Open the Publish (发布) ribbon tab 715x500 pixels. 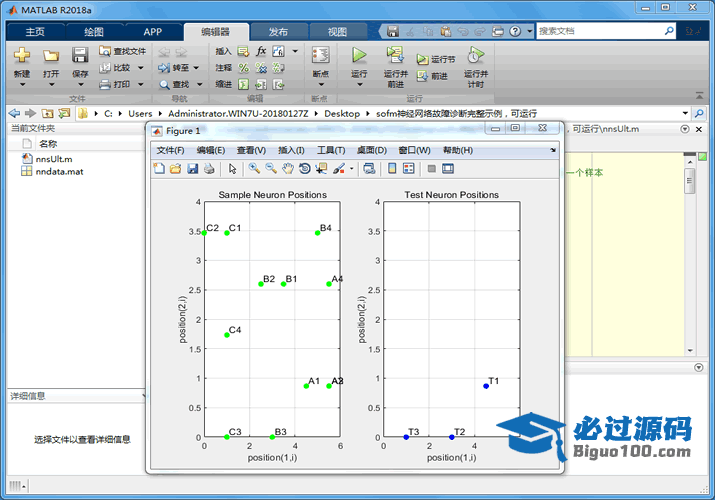coord(278,31)
